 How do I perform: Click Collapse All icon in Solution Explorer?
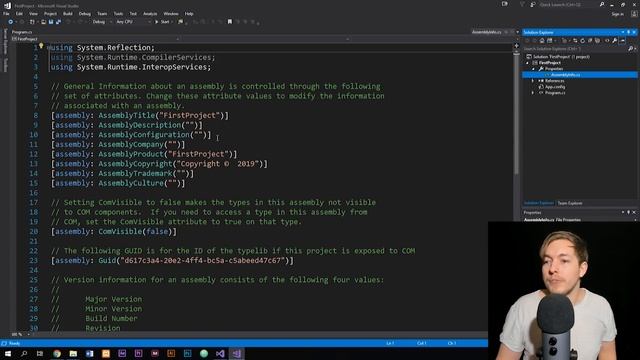[x=590, y=40]
